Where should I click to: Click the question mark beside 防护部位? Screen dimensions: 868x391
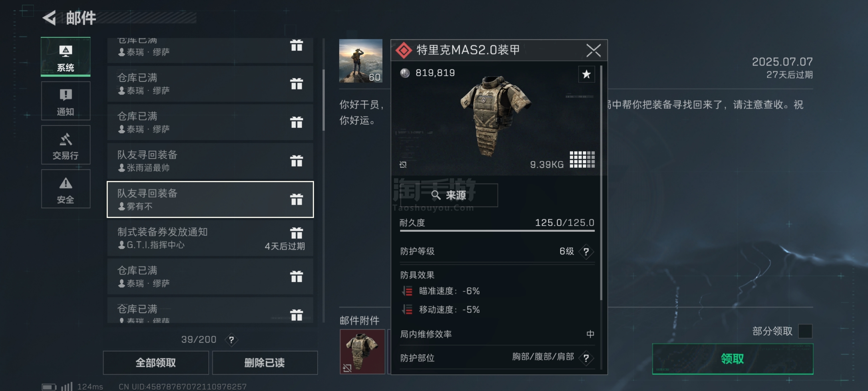586,358
